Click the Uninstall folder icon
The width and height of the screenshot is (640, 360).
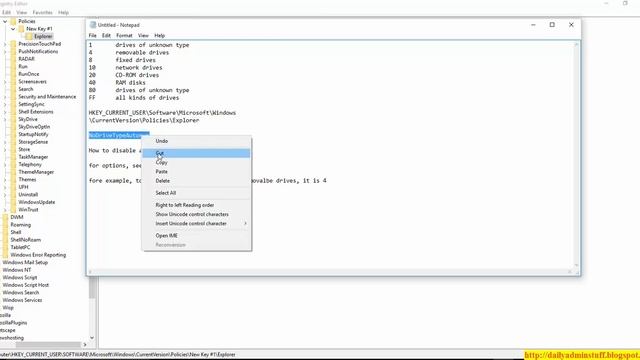(x=13, y=195)
